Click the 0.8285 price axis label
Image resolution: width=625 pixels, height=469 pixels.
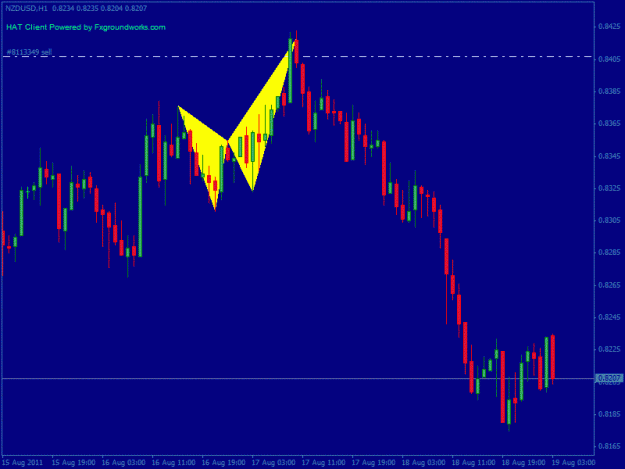[609, 252]
